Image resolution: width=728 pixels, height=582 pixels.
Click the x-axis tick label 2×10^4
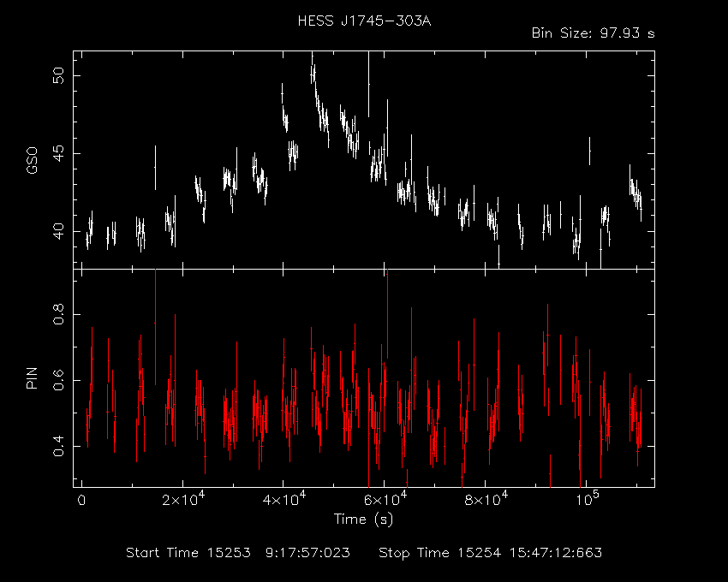(182, 499)
